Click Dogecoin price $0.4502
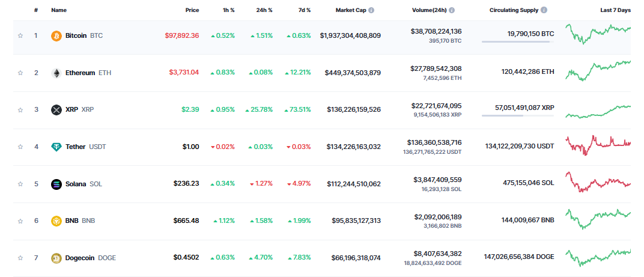This screenshot has height=277, width=644. tap(186, 258)
